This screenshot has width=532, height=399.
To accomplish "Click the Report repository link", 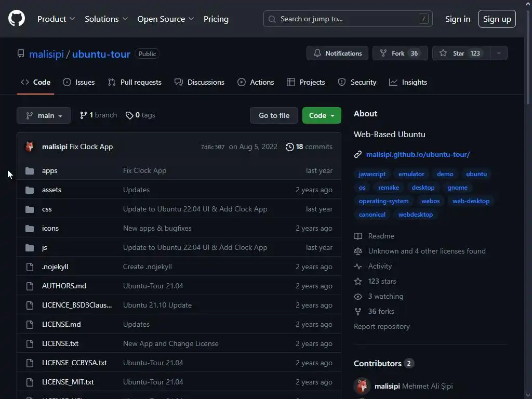I will click(x=382, y=326).
